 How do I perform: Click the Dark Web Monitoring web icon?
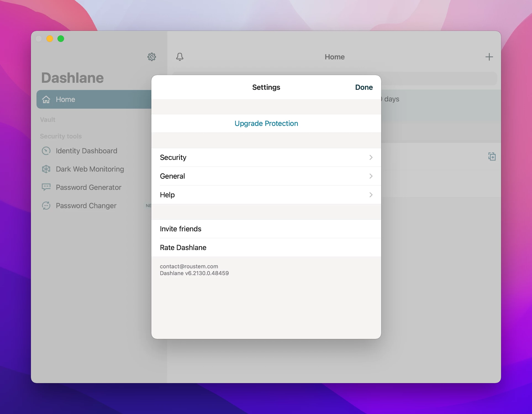click(46, 169)
